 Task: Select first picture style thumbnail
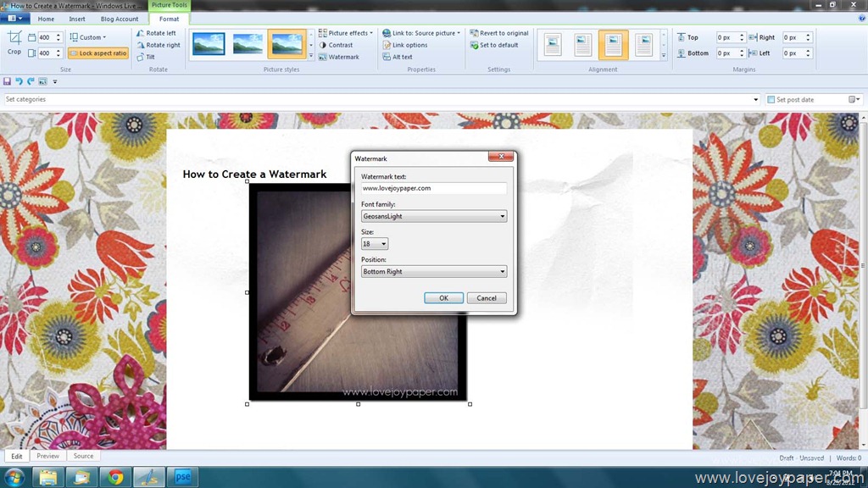[x=209, y=44]
